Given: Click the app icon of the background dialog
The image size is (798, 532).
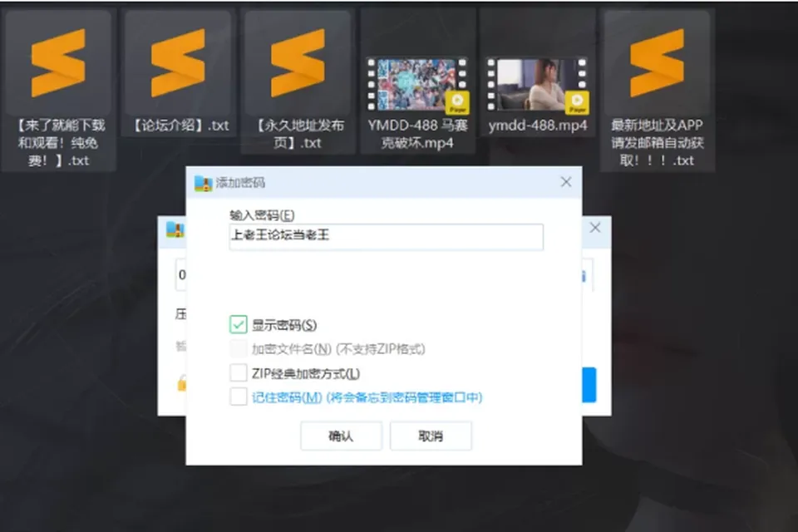Looking at the screenshot, I should [175, 229].
